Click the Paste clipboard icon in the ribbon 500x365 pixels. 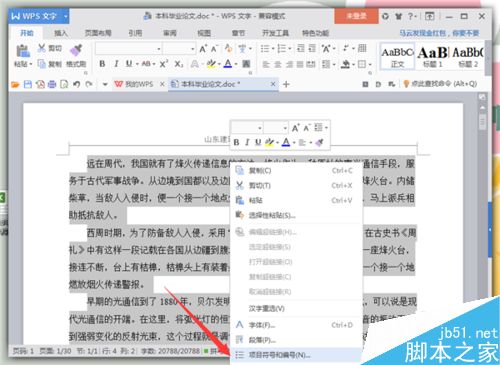(23, 51)
